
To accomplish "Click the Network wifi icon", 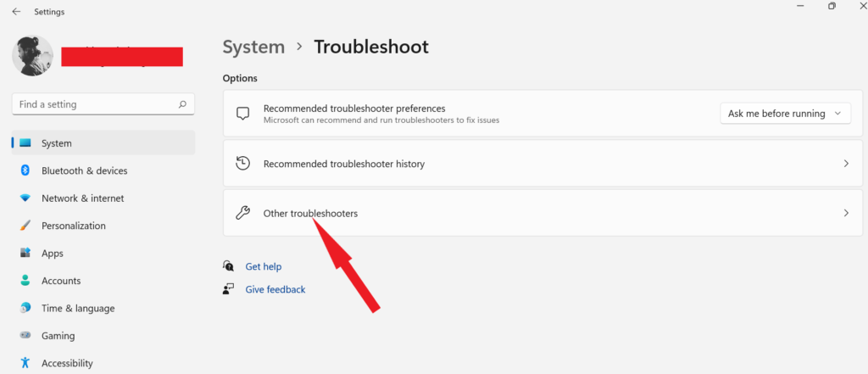I will pyautogui.click(x=25, y=198).
